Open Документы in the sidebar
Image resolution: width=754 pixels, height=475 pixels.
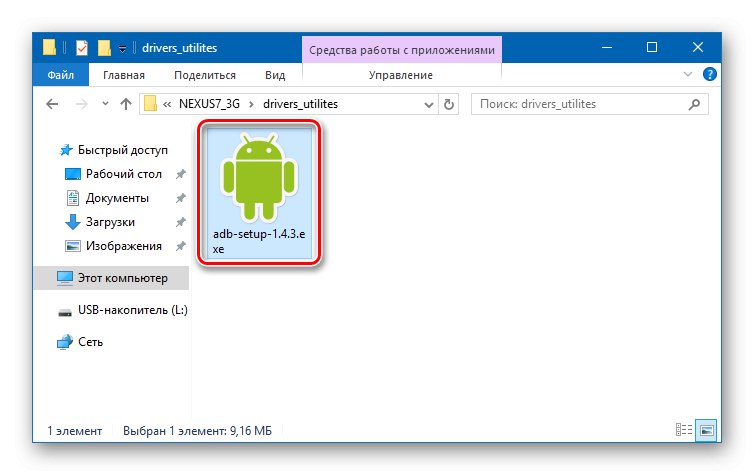point(117,198)
